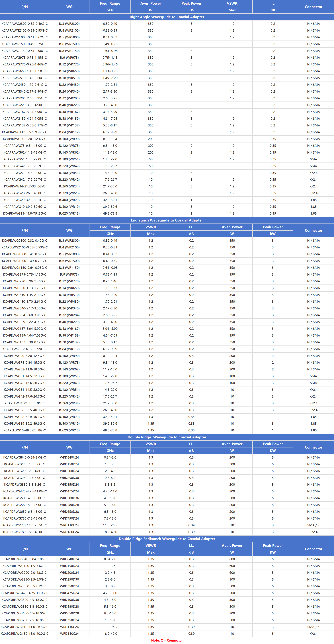Select part number KCAPDRELWG650-6.5-18.0G-C
The width and height of the screenshot is (334, 644).
(25, 613)
